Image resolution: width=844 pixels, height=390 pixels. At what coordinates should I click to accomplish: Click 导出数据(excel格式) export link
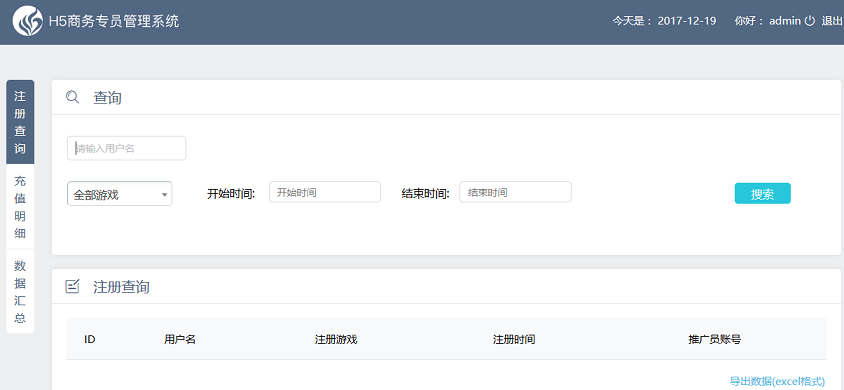click(777, 381)
